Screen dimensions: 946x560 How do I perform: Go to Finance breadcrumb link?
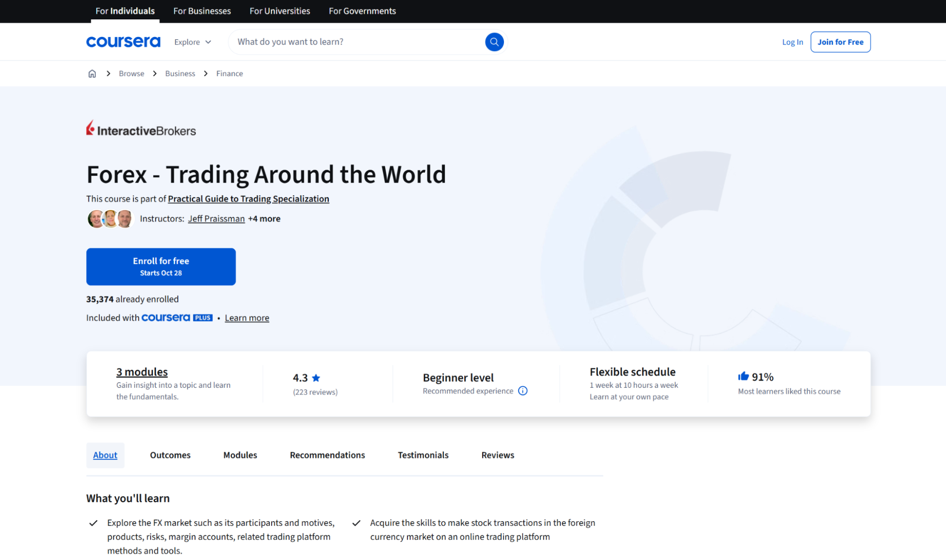pyautogui.click(x=230, y=73)
